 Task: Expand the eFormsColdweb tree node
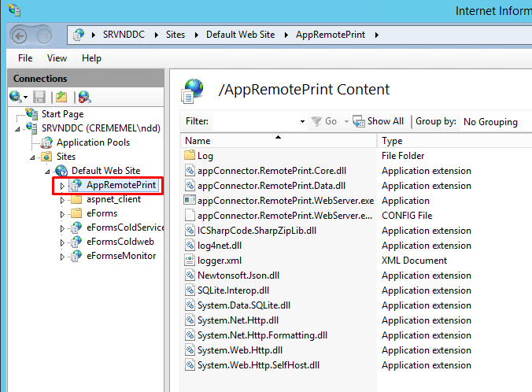click(63, 242)
